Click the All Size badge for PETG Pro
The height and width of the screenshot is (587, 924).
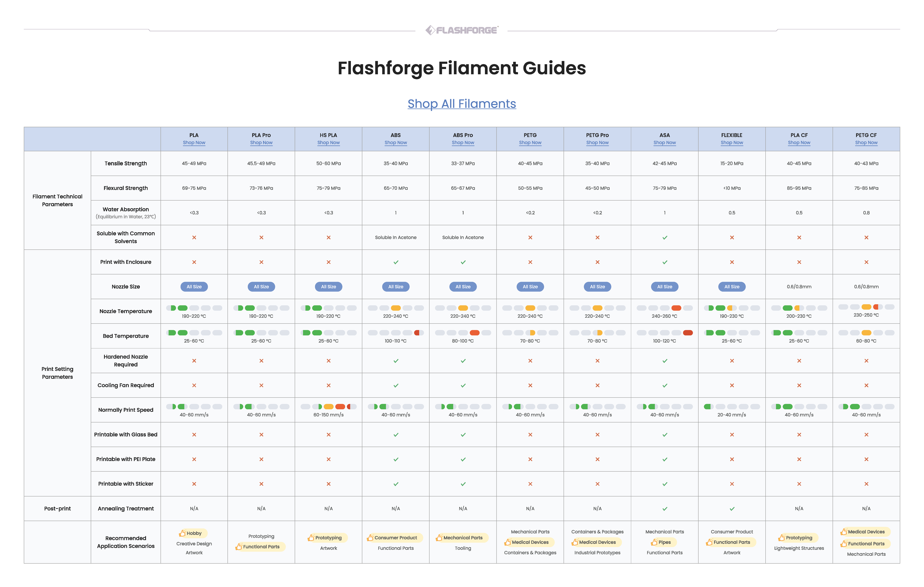click(x=597, y=287)
